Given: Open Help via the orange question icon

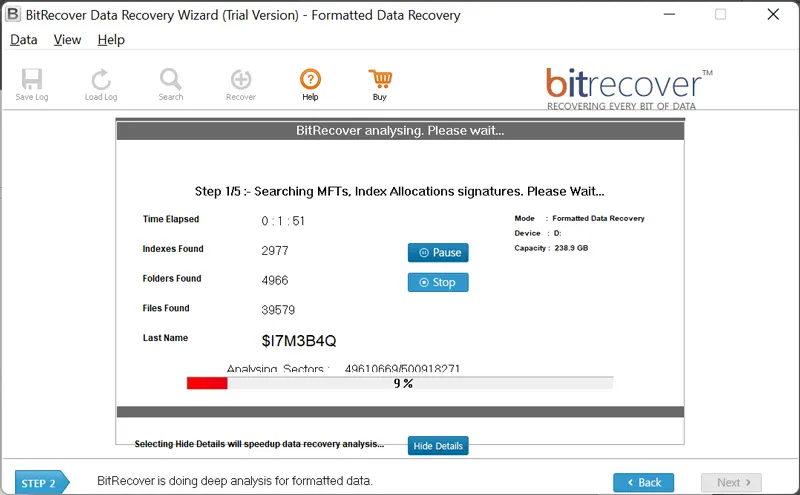Looking at the screenshot, I should pyautogui.click(x=310, y=84).
